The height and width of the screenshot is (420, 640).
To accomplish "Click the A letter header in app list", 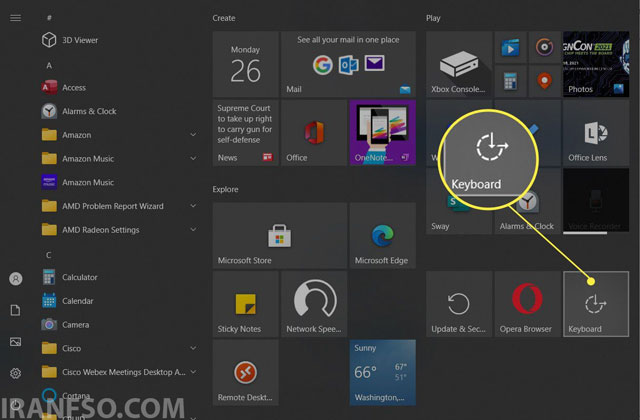I will tap(49, 65).
